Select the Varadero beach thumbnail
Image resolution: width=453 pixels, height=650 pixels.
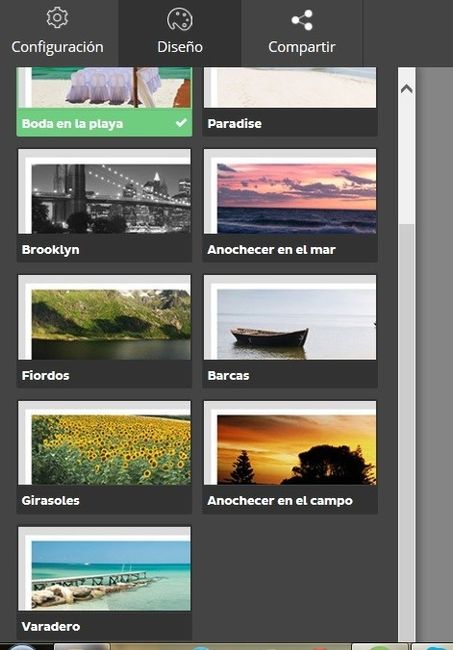click(104, 568)
